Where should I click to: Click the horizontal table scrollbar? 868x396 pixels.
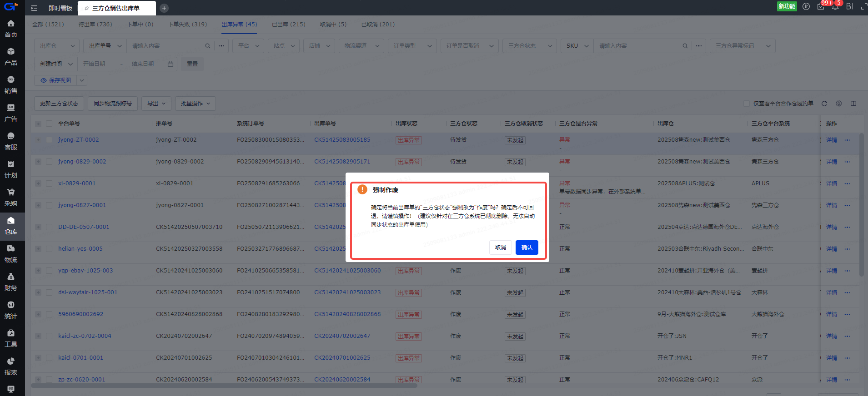(x=224, y=386)
